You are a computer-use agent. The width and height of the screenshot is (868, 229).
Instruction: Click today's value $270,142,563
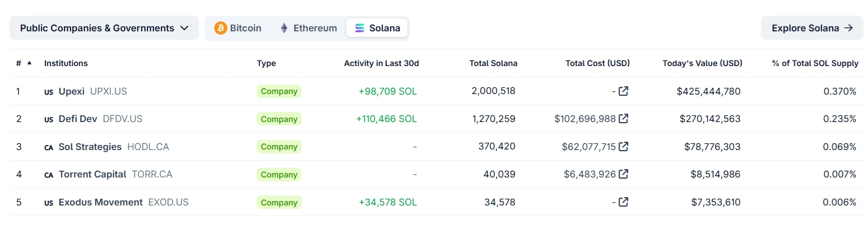click(710, 119)
